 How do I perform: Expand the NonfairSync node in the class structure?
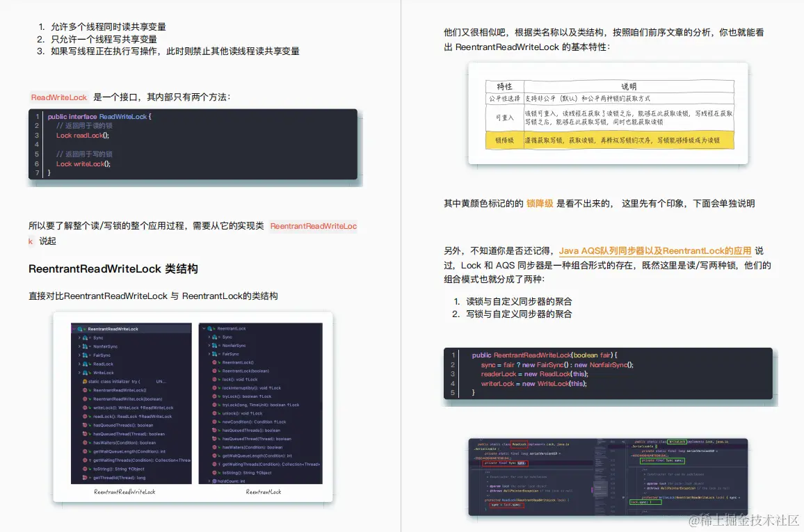[79, 346]
